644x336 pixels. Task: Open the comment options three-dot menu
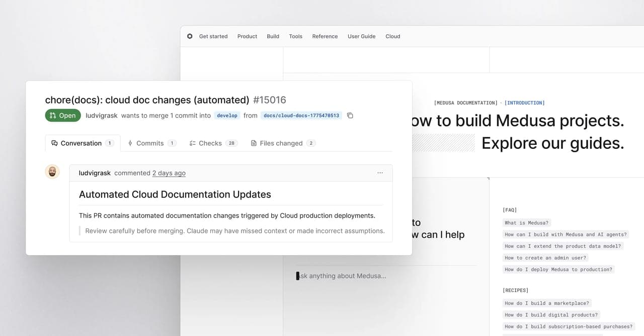click(380, 173)
